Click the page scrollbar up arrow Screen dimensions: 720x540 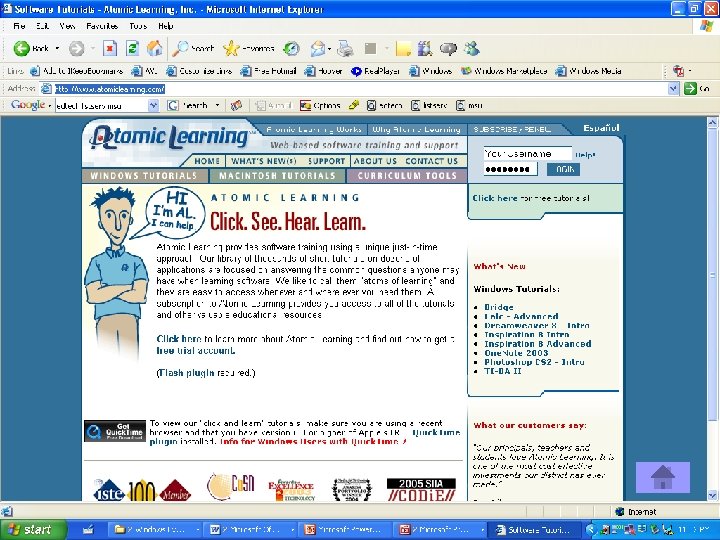[x=712, y=123]
